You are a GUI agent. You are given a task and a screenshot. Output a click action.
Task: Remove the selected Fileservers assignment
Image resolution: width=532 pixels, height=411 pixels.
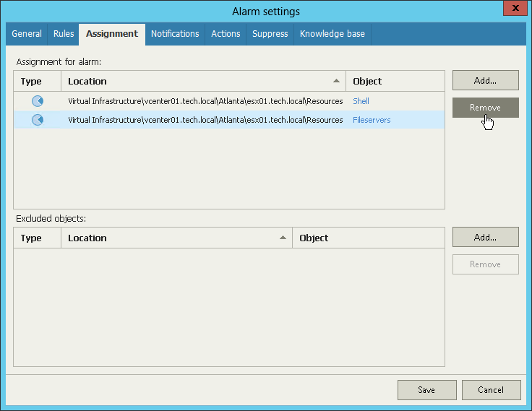[485, 108]
